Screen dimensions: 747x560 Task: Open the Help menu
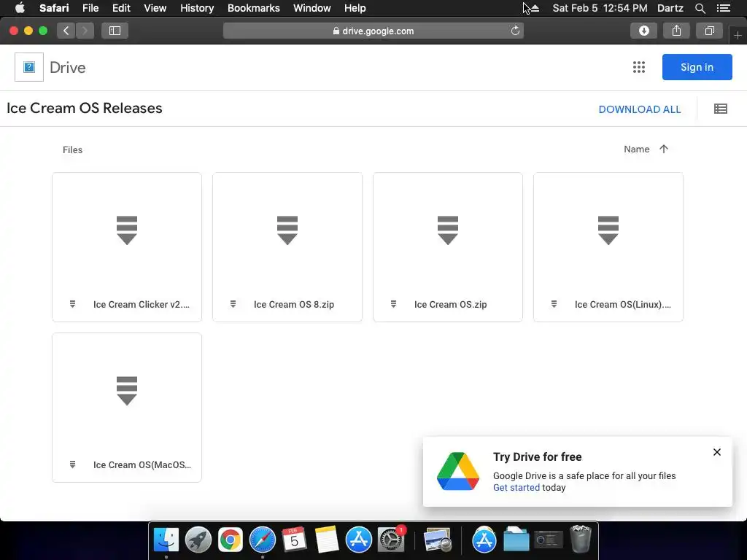coord(355,8)
